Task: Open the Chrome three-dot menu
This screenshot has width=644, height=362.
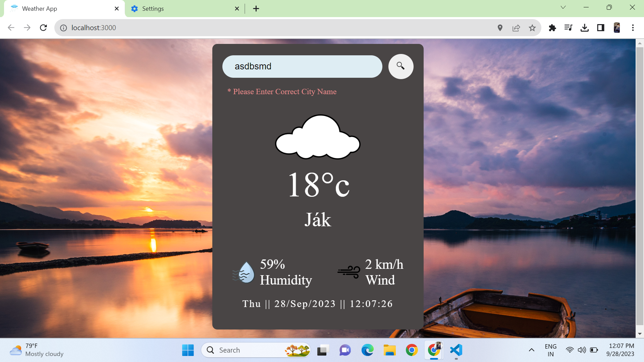Action: pos(633,28)
